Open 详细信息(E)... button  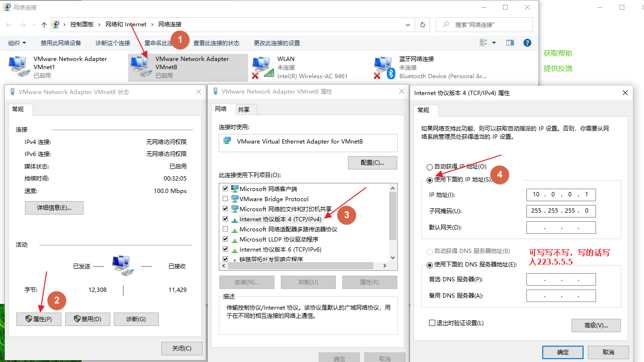pyautogui.click(x=54, y=208)
